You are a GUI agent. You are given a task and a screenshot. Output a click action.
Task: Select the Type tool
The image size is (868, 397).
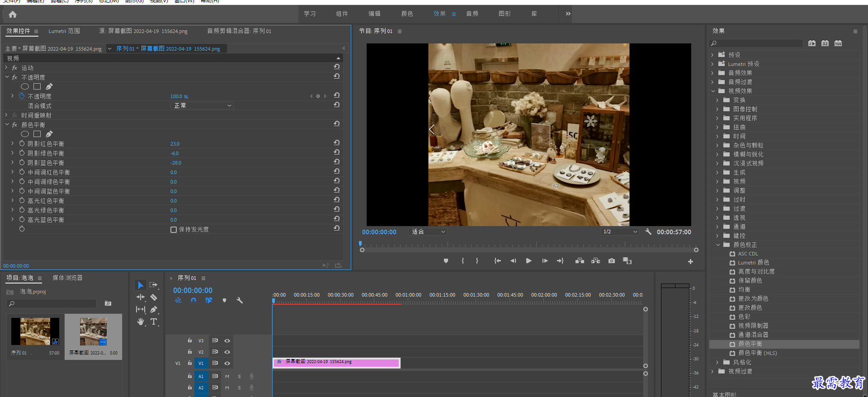click(154, 321)
